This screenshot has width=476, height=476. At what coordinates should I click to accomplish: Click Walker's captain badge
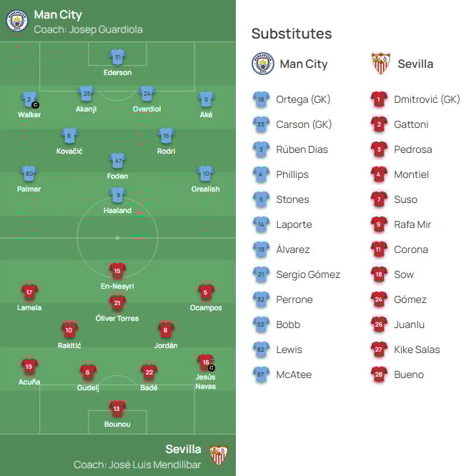[36, 105]
